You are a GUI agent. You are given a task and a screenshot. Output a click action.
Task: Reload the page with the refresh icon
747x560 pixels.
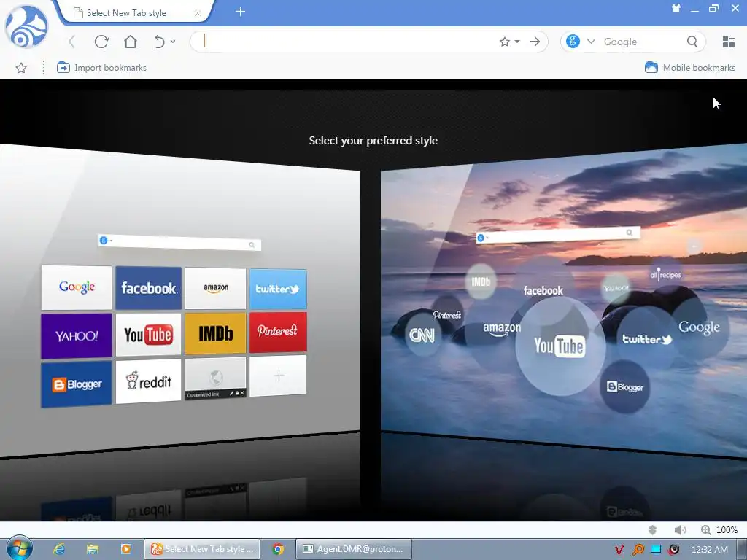pos(101,42)
